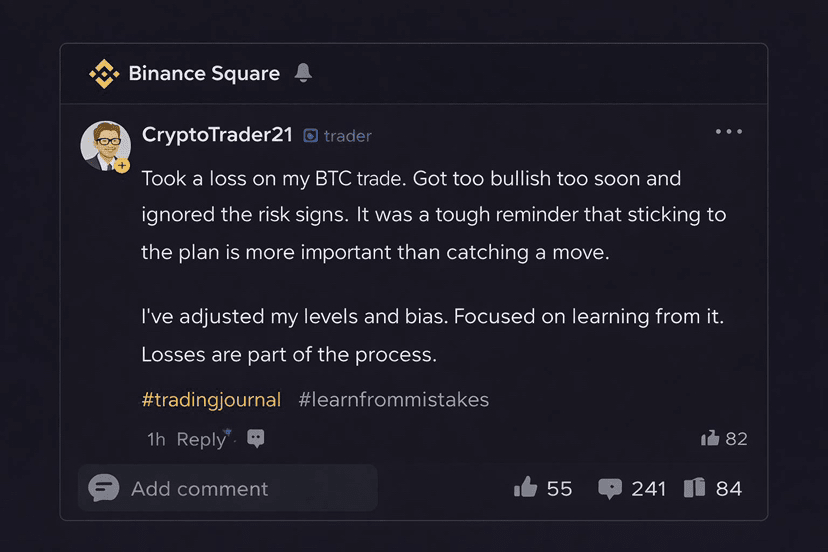Screen dimensions: 828x552
Task: Open CryptoTrader21's profile avatar
Action: point(105,146)
